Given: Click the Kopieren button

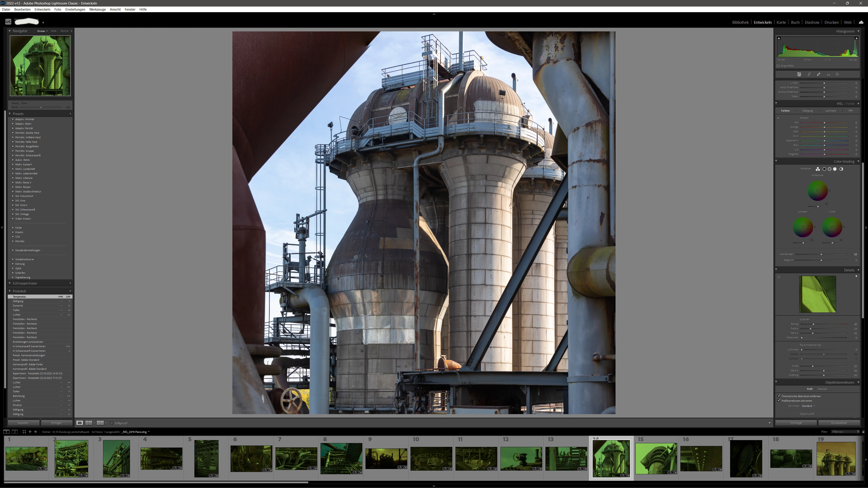Looking at the screenshot, I should point(24,423).
